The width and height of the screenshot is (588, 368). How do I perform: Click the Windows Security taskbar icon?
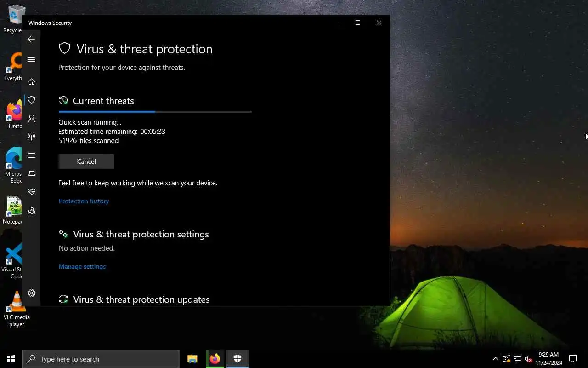[x=237, y=359]
